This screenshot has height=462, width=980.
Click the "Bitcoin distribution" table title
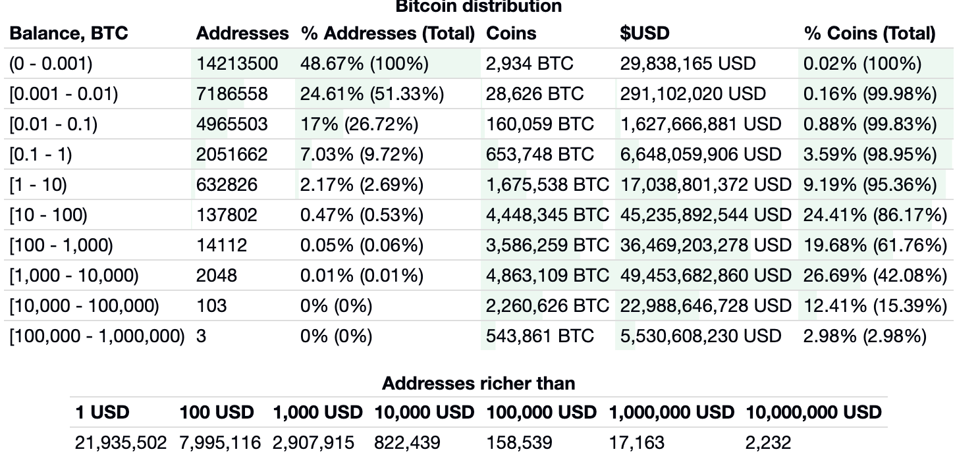[478, 7]
